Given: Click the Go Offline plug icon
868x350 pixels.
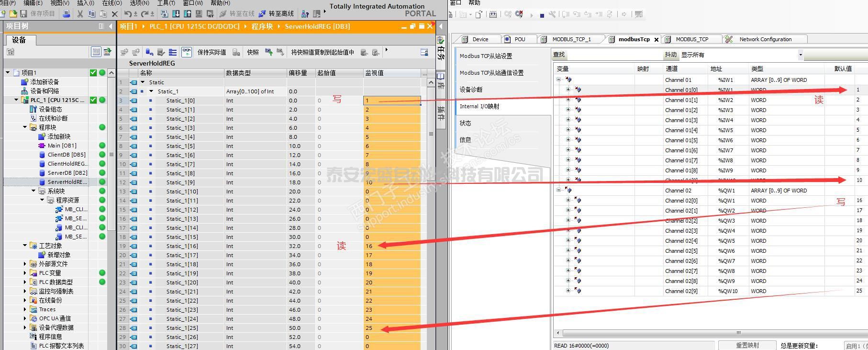Looking at the screenshot, I should coord(262,14).
